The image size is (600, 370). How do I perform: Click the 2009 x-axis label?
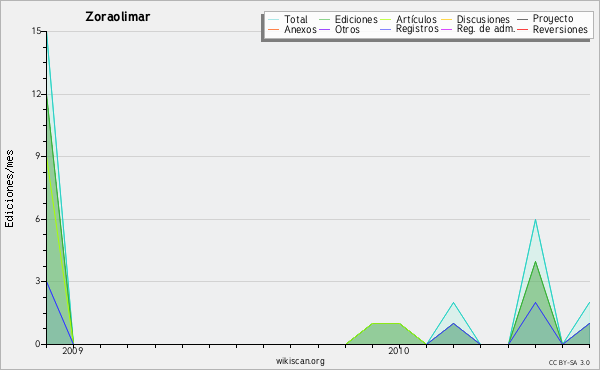73,351
